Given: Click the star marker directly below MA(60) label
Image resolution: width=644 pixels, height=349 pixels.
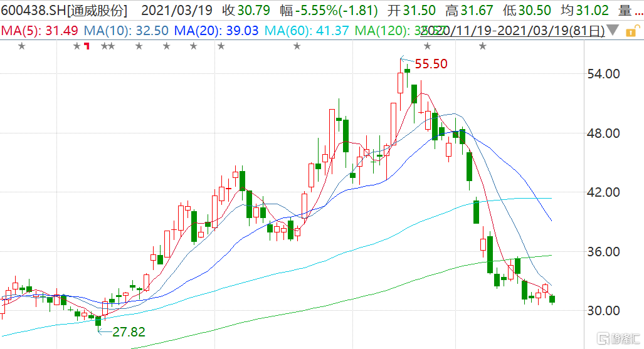Looking at the screenshot, I should click(297, 46).
